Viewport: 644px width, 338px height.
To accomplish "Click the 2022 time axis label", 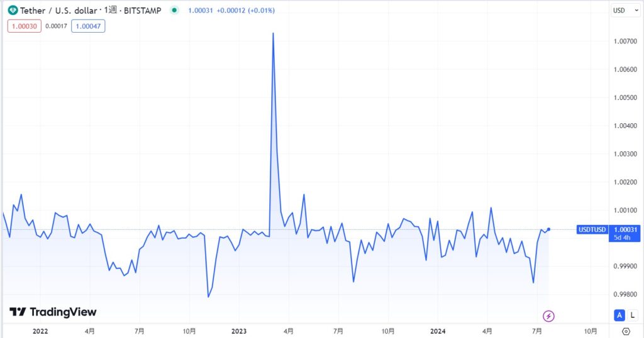I will click(x=40, y=331).
